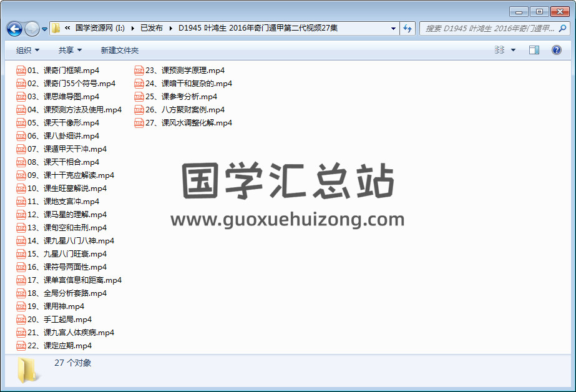Select the MP4 icon of 02、课奇门55个符号.mp4
The width and height of the screenshot is (576, 392).
(x=21, y=84)
